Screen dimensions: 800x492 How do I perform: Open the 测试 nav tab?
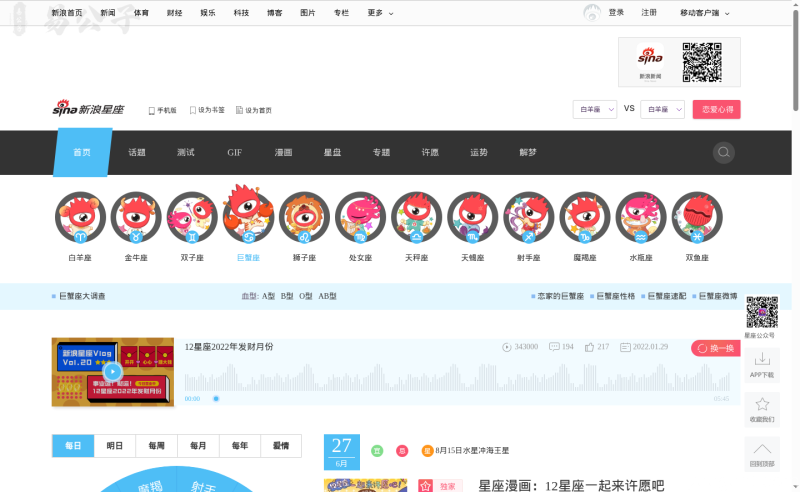(186, 152)
